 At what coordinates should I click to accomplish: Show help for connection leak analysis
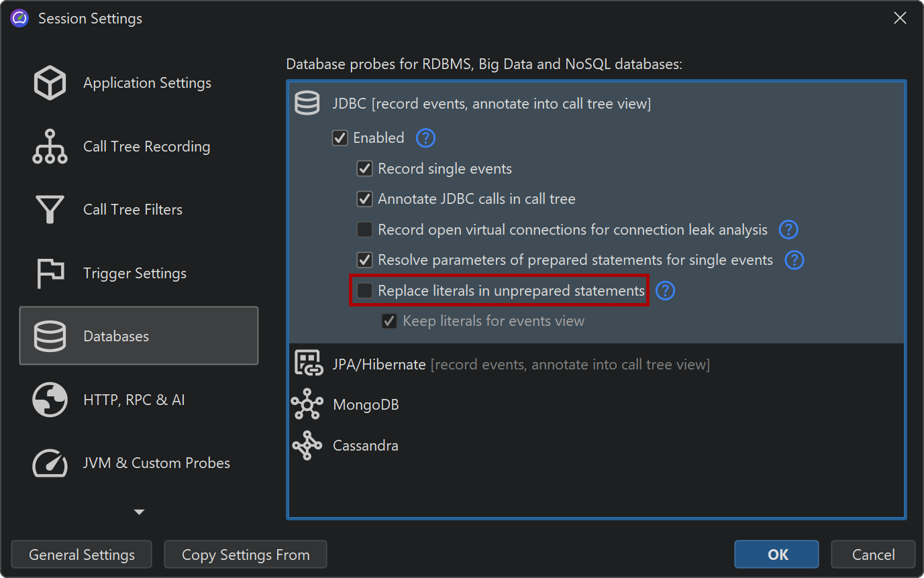788,230
